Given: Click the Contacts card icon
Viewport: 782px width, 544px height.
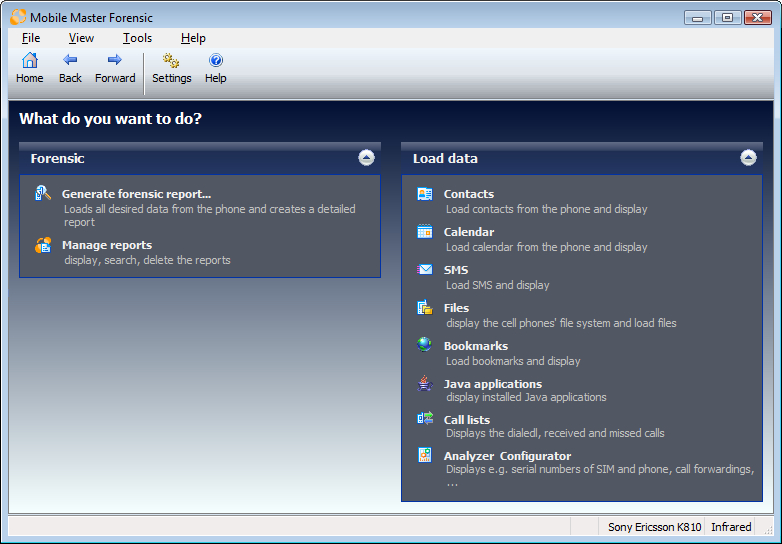Looking at the screenshot, I should tap(425, 194).
